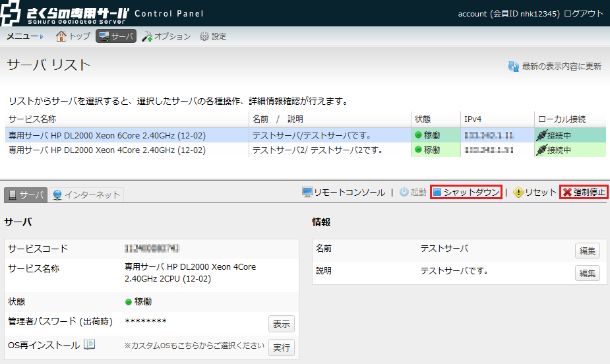Click the OS再インストール manual book icon

click(90, 345)
